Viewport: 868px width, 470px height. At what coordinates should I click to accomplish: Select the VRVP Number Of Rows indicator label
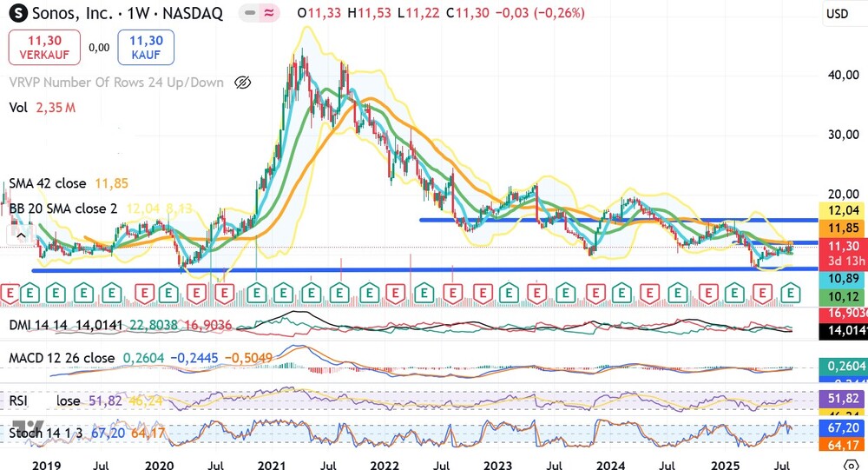[116, 83]
